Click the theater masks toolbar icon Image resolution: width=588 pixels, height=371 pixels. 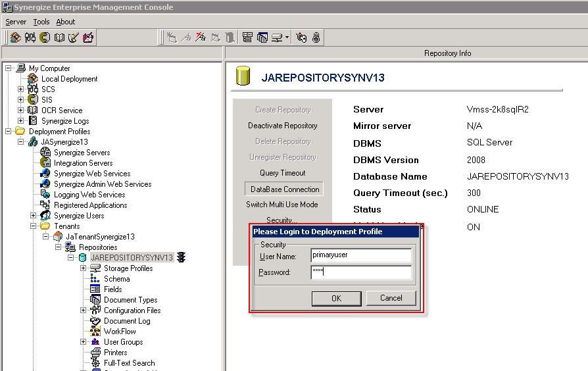(301, 37)
